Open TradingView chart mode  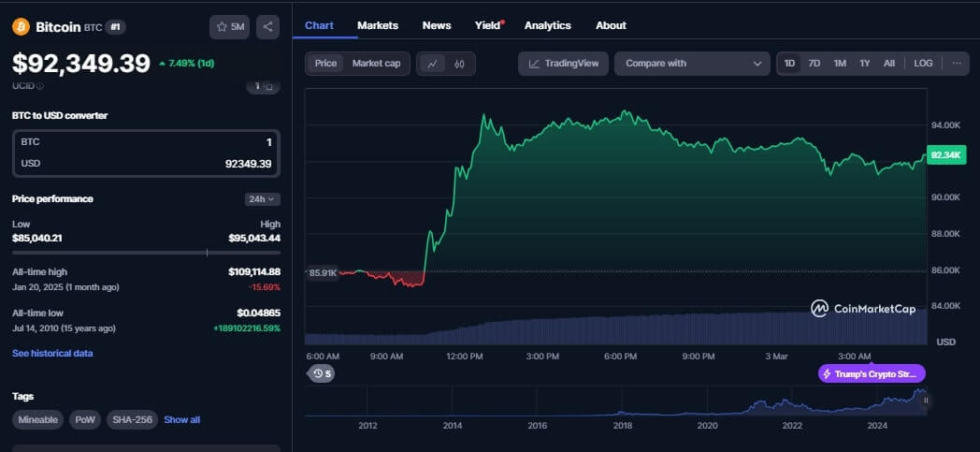563,63
